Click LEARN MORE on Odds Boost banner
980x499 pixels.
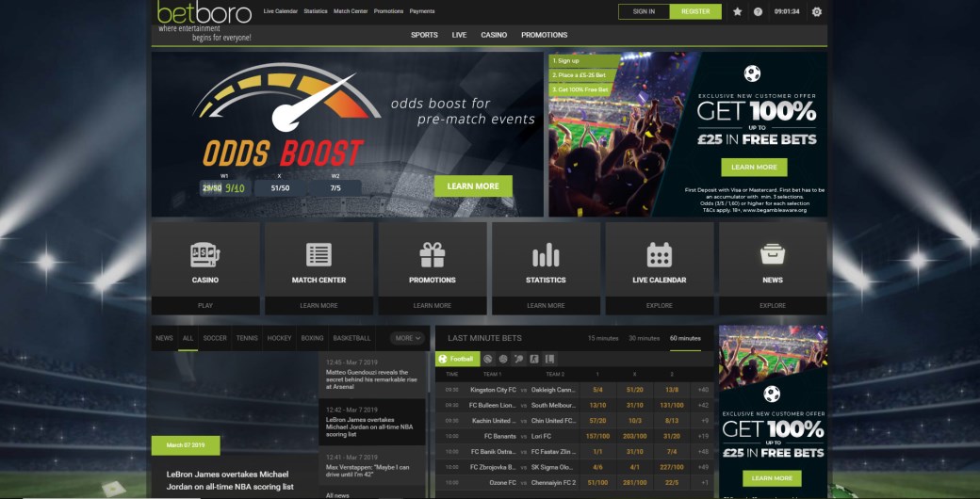point(473,186)
